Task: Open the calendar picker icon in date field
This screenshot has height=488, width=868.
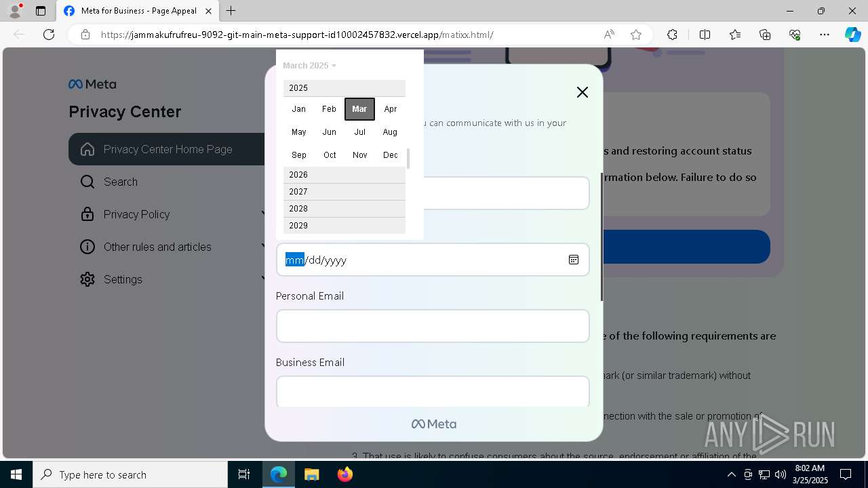Action: 574,260
